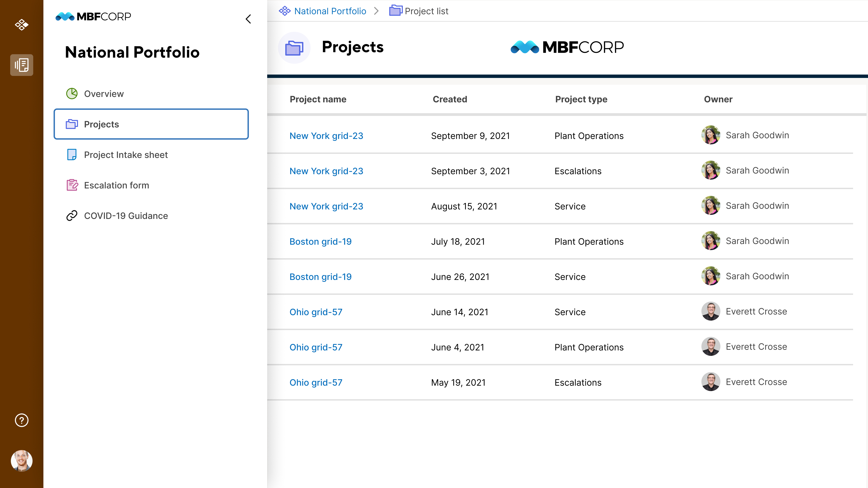
Task: Select the Projects menu item
Action: pyautogui.click(x=151, y=124)
